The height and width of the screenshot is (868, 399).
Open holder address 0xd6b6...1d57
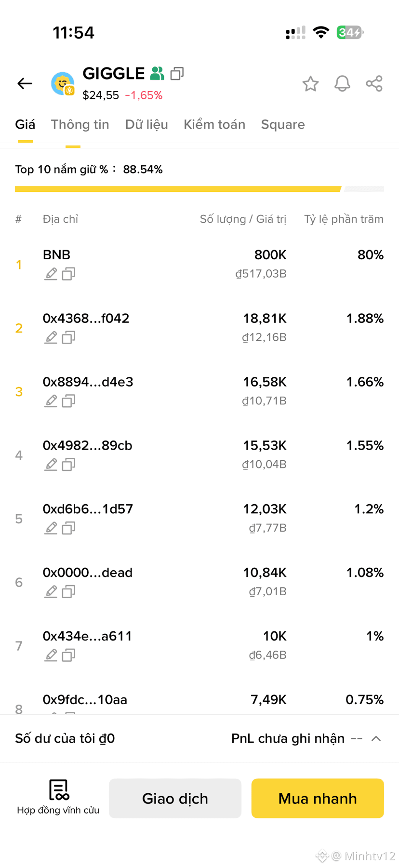coord(88,509)
